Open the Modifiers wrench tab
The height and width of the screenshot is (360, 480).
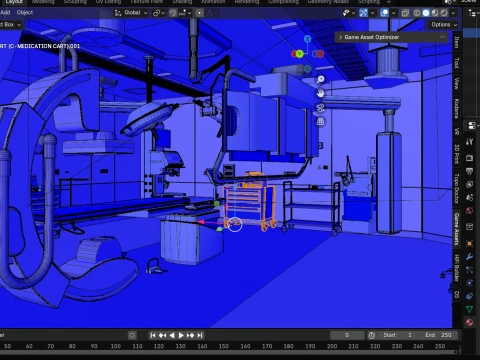(x=470, y=257)
